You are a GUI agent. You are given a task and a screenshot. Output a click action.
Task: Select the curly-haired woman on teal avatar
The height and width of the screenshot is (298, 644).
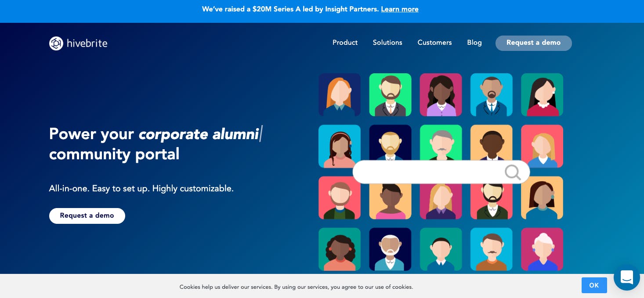pos(340,249)
